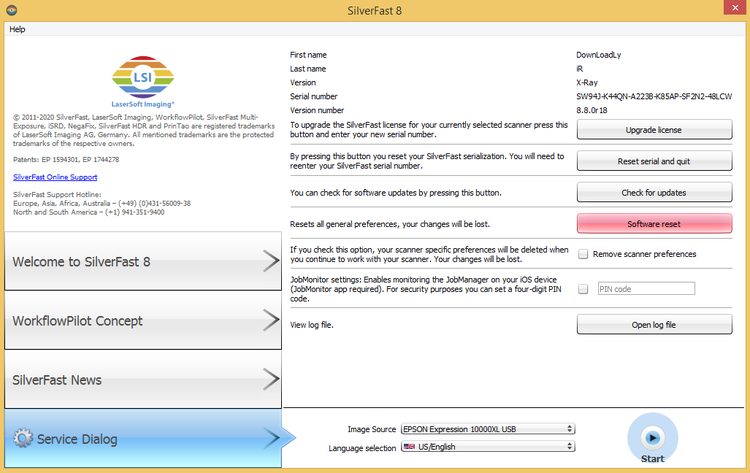This screenshot has height=473, width=750.
Task: Click the LaserSoft Imaging LSI logo
Action: (145, 80)
